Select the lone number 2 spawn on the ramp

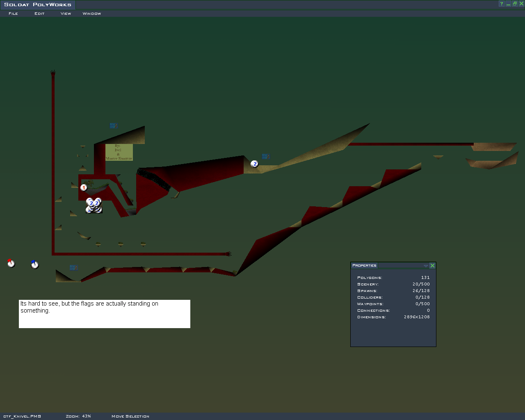pyautogui.click(x=255, y=164)
